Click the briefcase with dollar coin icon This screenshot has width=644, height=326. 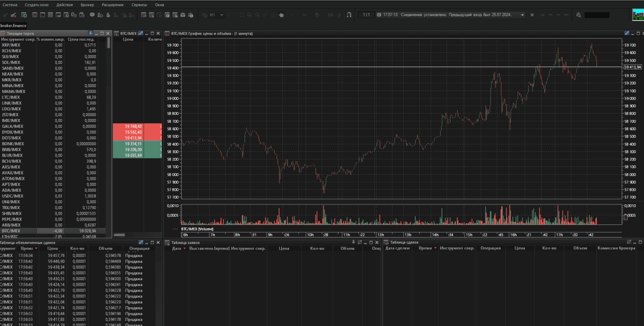[x=190, y=15]
